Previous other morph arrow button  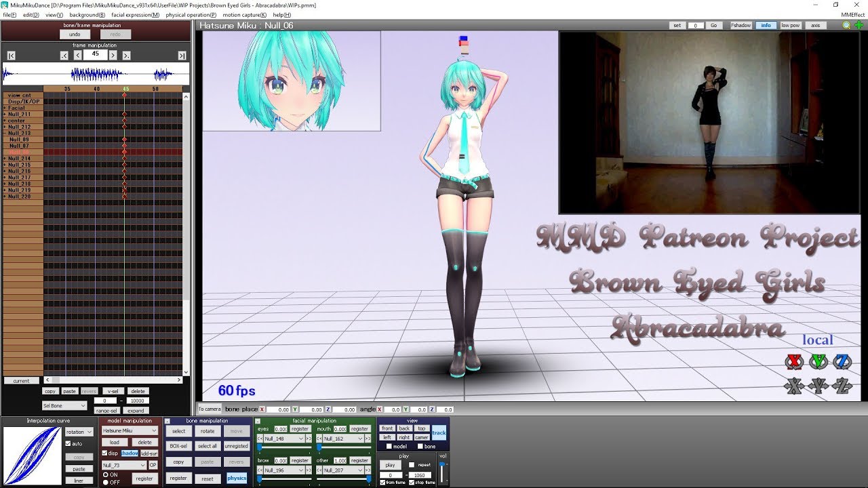319,470
